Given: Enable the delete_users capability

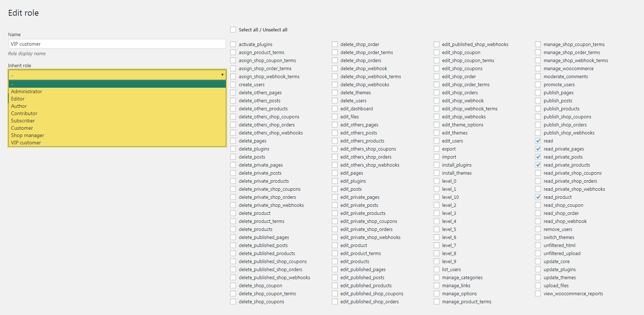Looking at the screenshot, I should coord(335,100).
